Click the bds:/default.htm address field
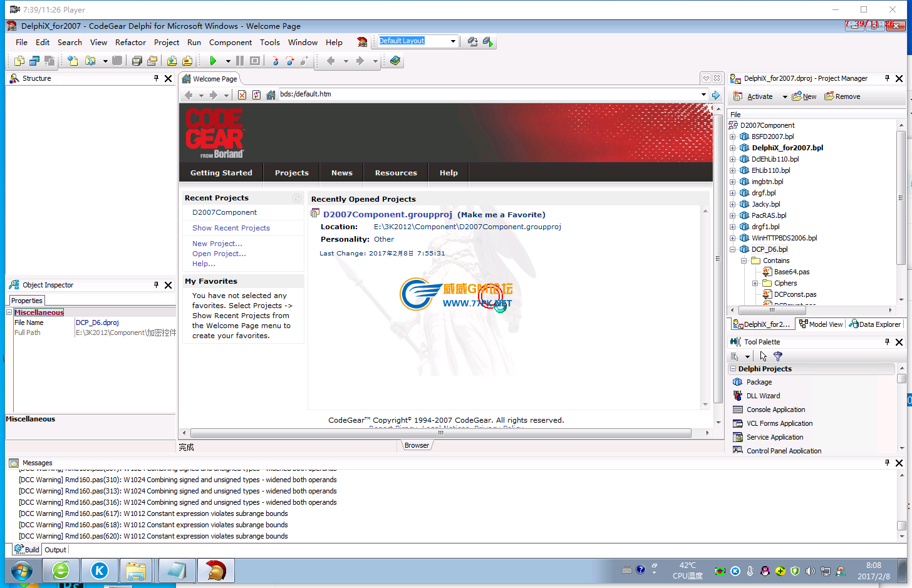Screen dimensions: 912x588 point(489,95)
